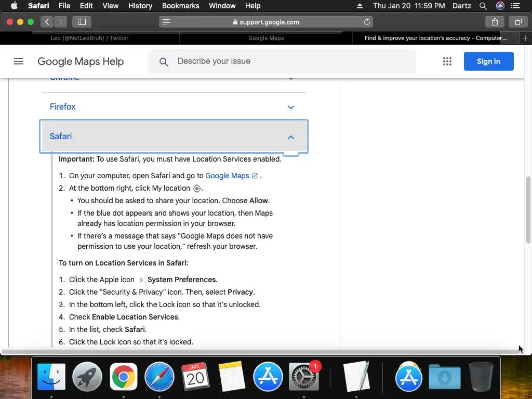Open Calendar from the Dock
Viewport: 532px width, 399px height.
195,377
